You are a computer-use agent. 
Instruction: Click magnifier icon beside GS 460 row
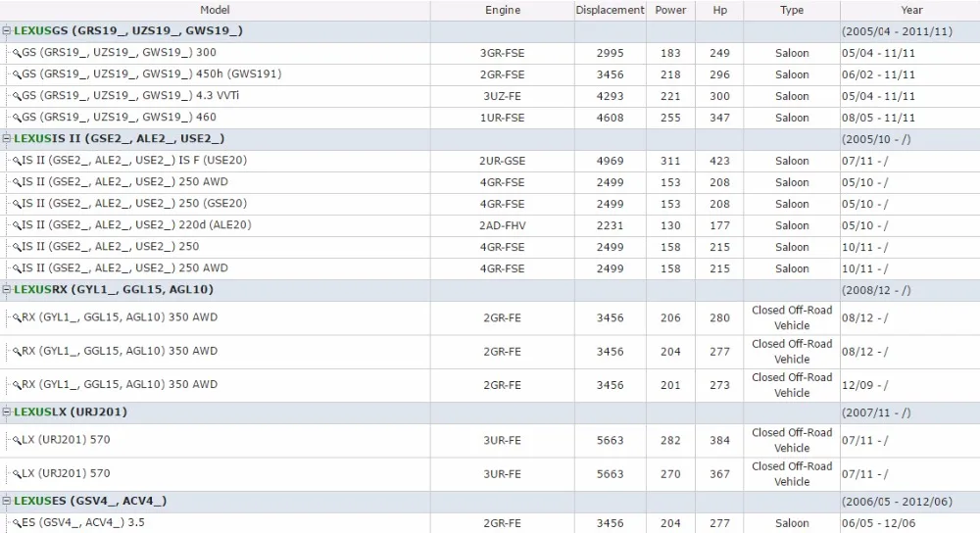(x=17, y=119)
